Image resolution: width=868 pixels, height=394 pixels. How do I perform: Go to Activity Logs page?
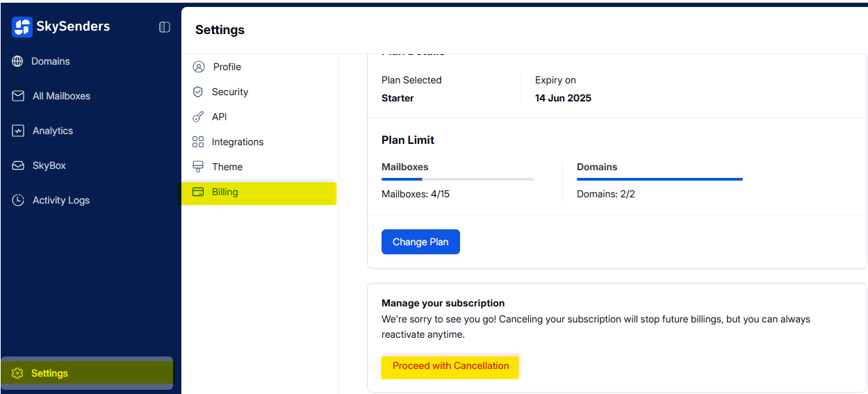[60, 200]
